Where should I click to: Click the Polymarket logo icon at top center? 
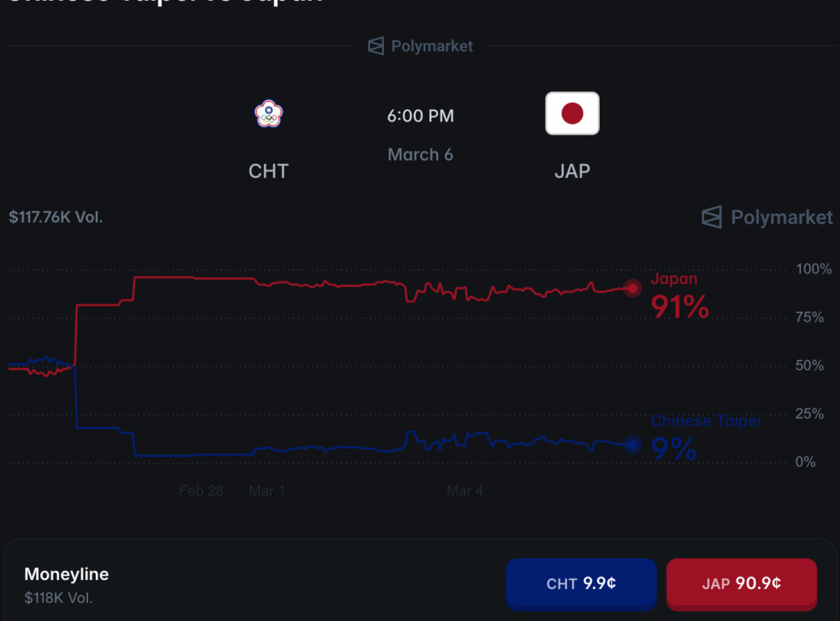pyautogui.click(x=376, y=46)
